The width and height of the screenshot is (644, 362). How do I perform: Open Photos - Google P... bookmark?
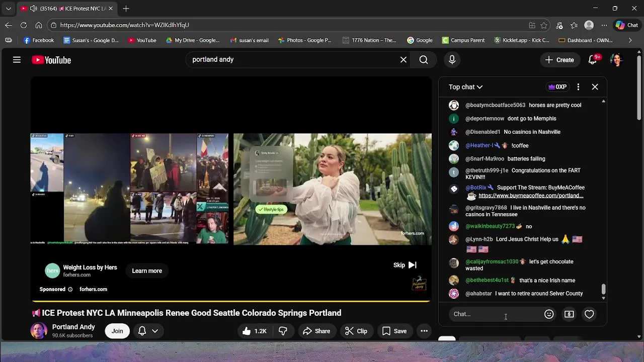tap(304, 40)
